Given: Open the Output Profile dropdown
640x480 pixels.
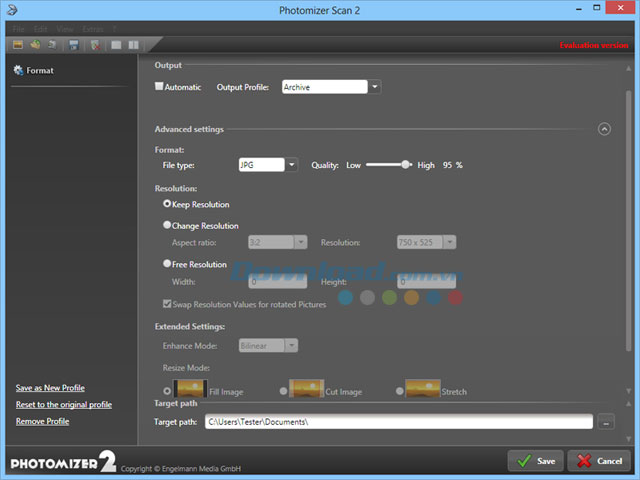Looking at the screenshot, I should [x=375, y=88].
